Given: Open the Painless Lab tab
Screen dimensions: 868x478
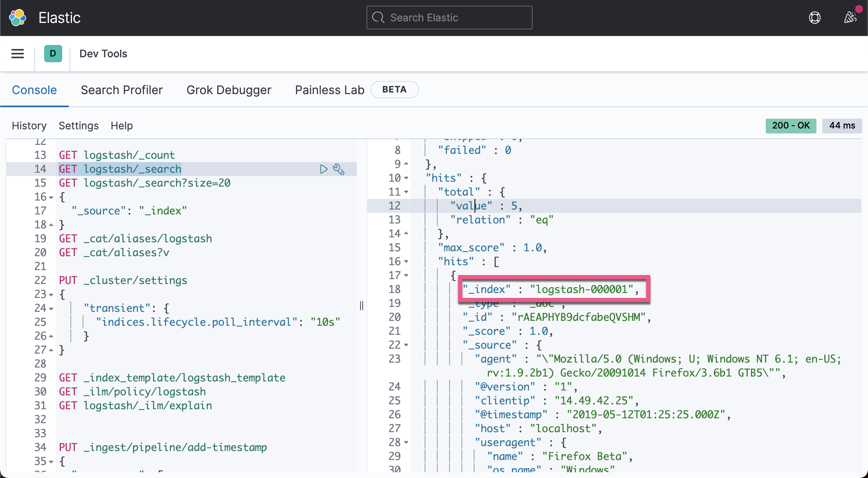Looking at the screenshot, I should pyautogui.click(x=329, y=90).
